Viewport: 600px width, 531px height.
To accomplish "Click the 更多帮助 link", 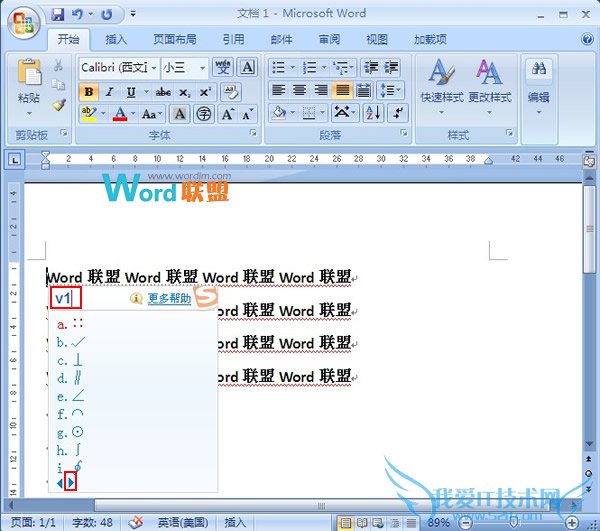I will click(169, 298).
